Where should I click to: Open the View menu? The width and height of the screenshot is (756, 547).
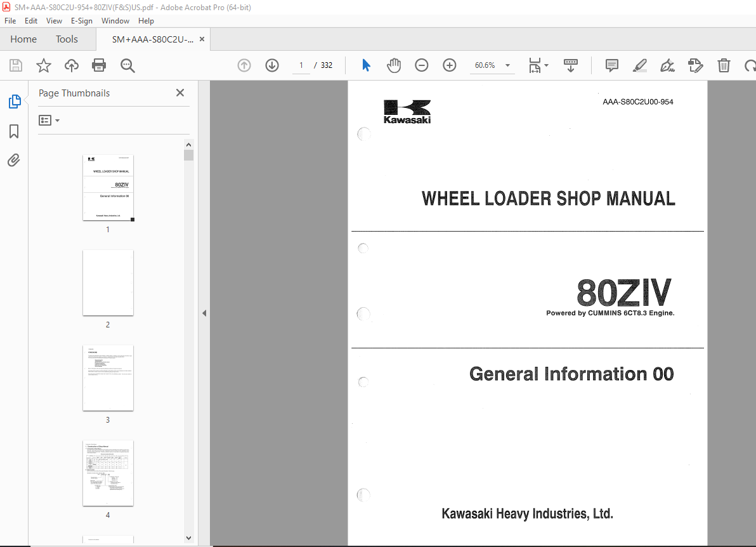tap(54, 21)
